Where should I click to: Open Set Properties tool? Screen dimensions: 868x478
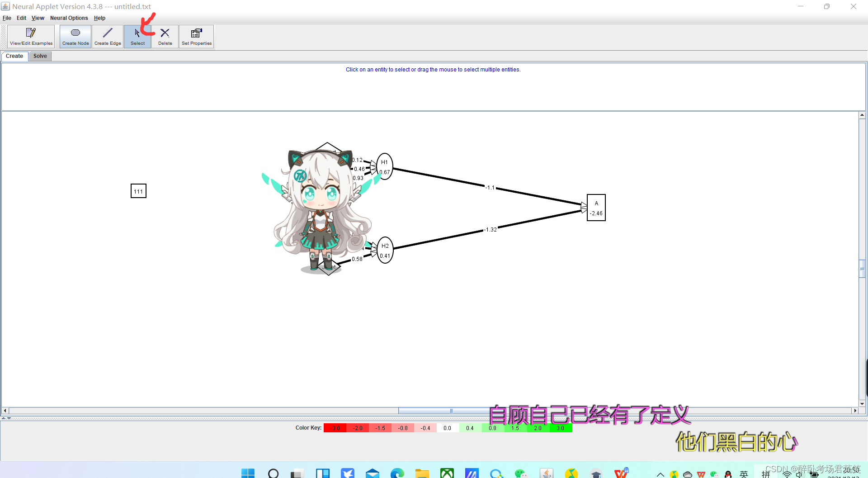(x=196, y=37)
